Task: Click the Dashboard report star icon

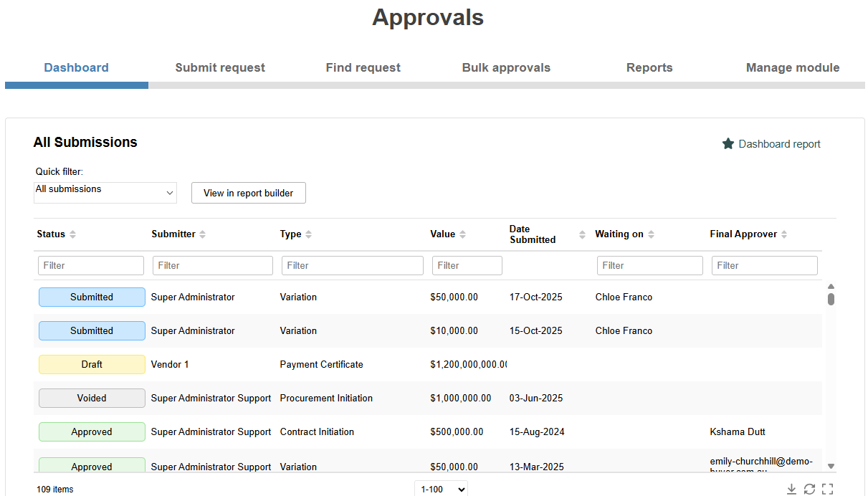Action: [x=728, y=144]
